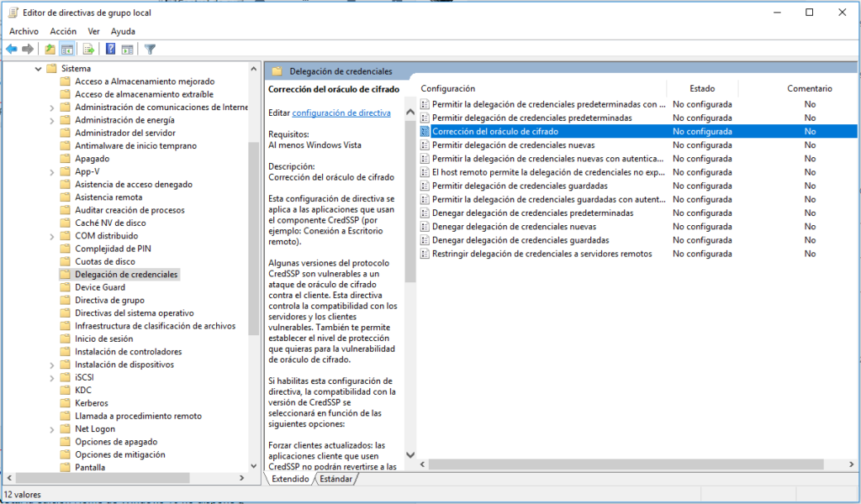Viewport: 861px width, 504px height.
Task: Click the Back arrow toolbar icon
Action: tap(12, 50)
